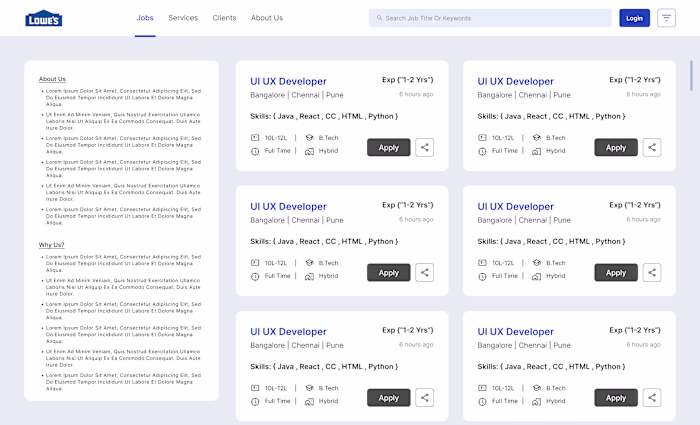Go to the Clients tab
This screenshot has width=700, height=425.
click(x=224, y=18)
